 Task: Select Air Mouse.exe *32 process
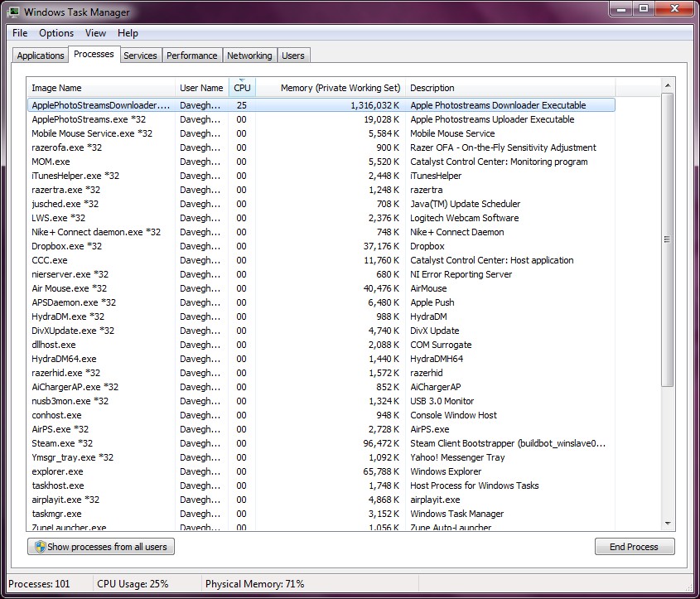(321, 288)
